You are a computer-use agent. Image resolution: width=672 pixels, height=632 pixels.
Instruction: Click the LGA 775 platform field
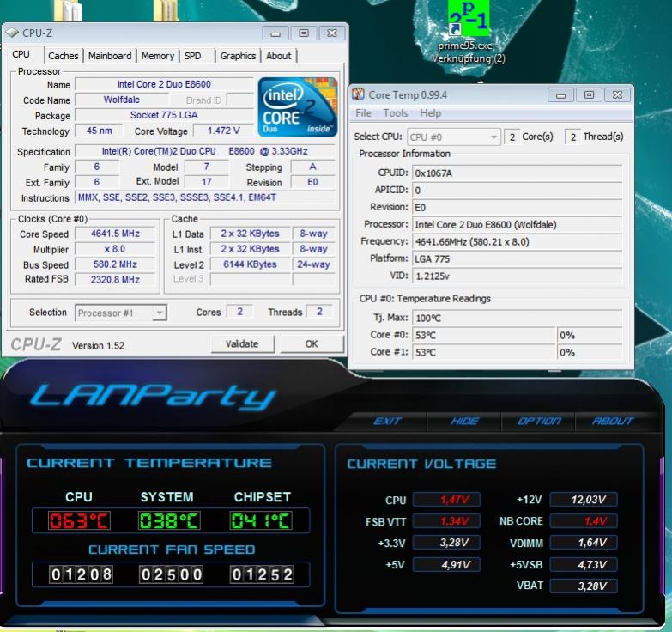tap(518, 258)
